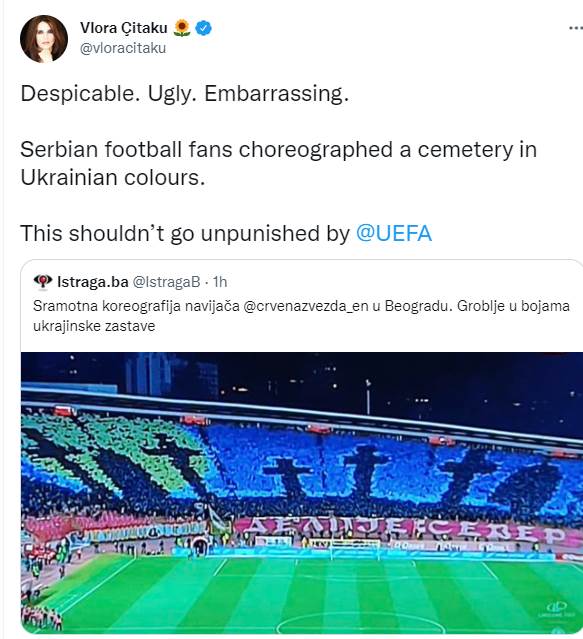Click the white goal net in the photo
Viewport: 583px width, 639px height.
[x=354, y=547]
